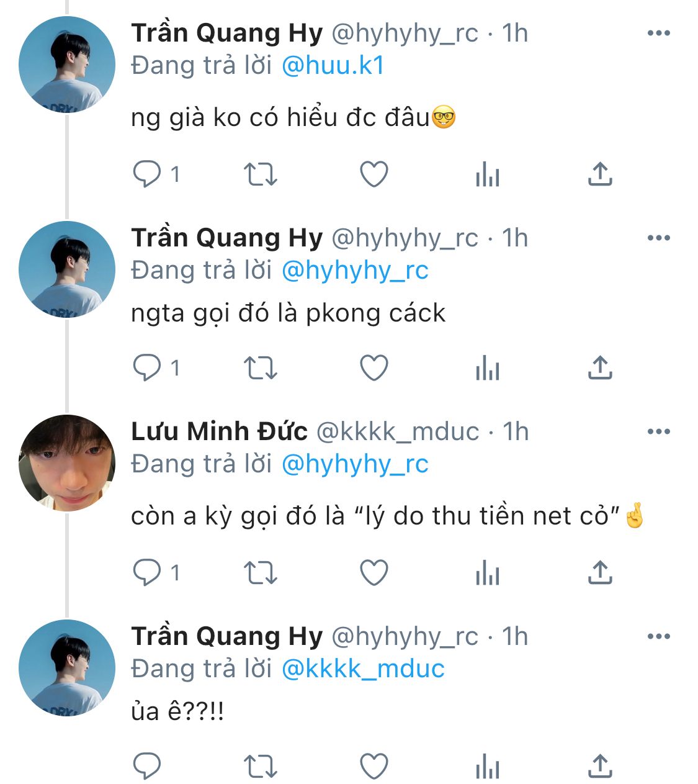Like Lưu Minh Đức's "lý do thu tiền" tweet
Screen dimensions: 698x784
[x=374, y=572]
